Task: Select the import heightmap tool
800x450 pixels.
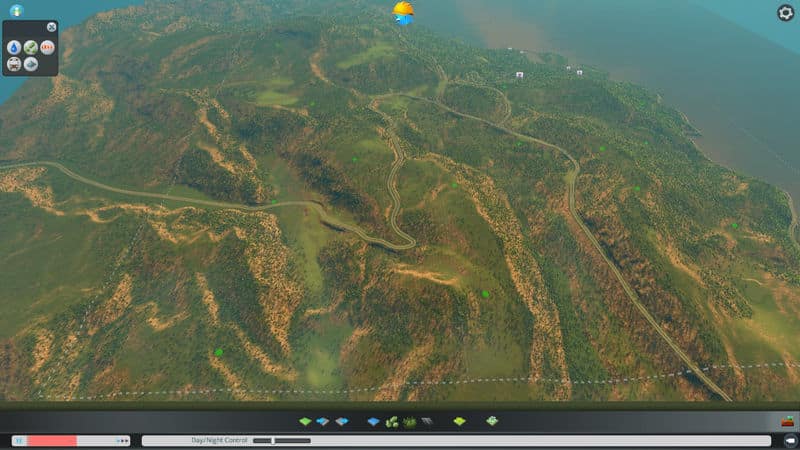Action: pos(323,422)
